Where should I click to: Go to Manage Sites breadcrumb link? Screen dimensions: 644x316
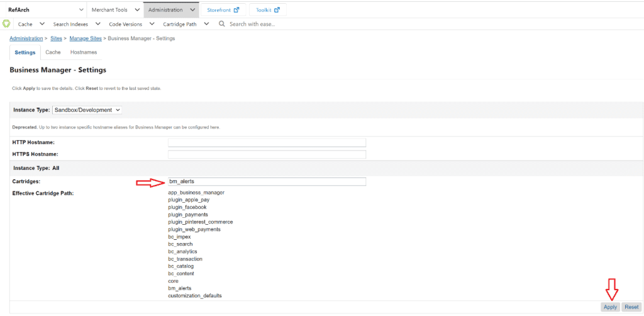86,38
